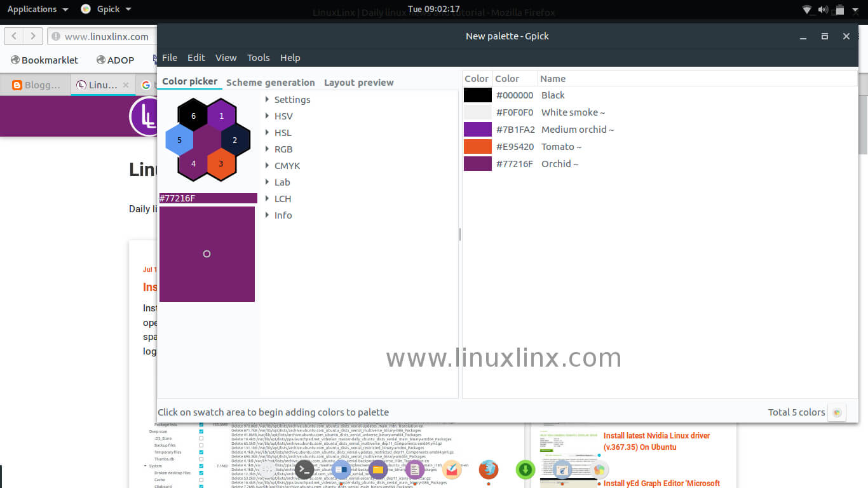Select the Tomato swatch in the palette
The image size is (868, 488).
[478, 146]
